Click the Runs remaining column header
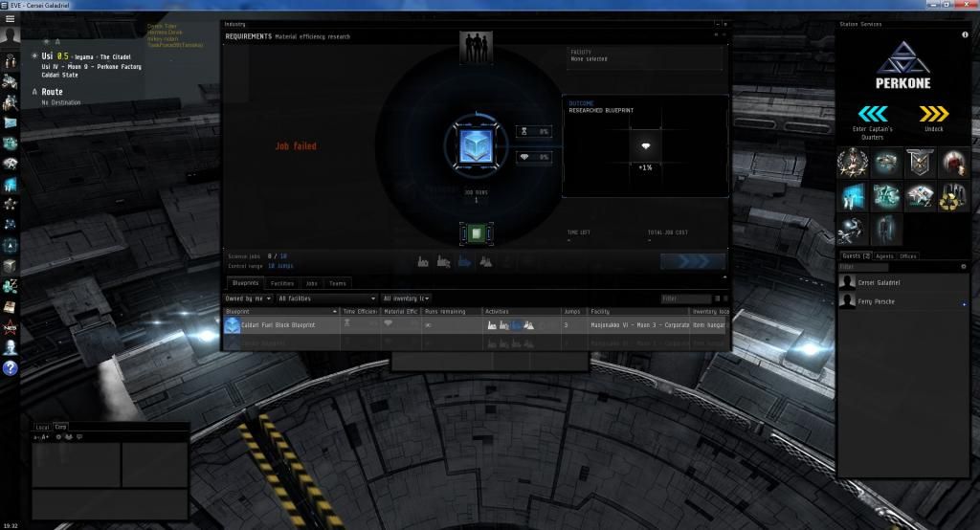 pyautogui.click(x=452, y=311)
